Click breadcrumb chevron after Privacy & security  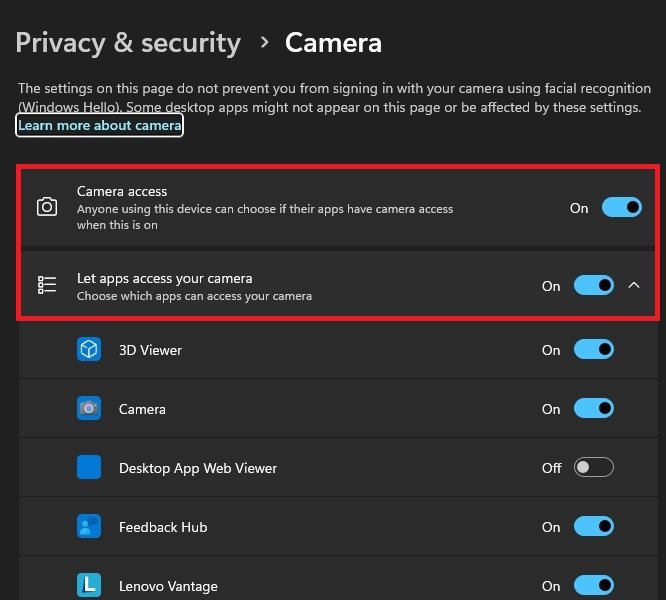pos(265,42)
